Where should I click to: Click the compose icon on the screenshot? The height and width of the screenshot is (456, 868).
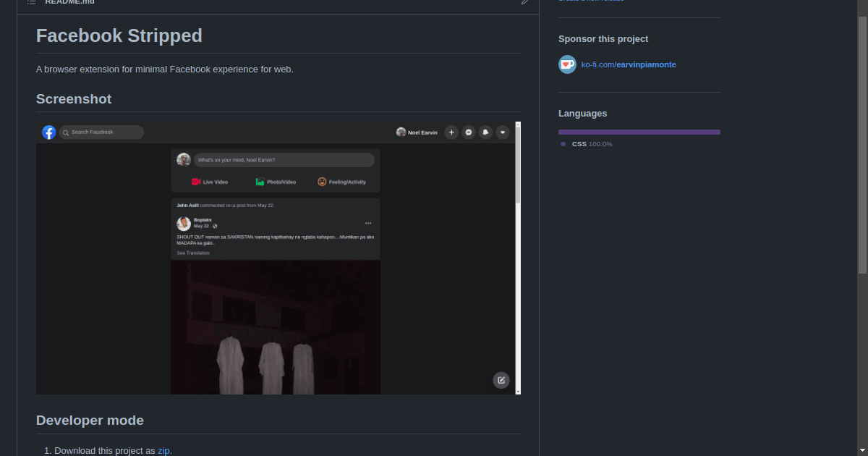501,380
